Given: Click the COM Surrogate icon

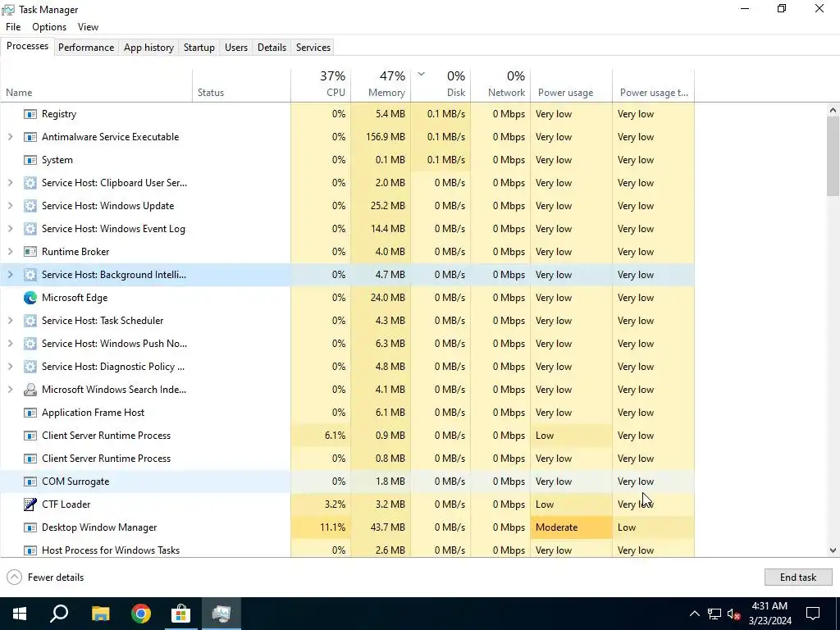Looking at the screenshot, I should (30, 482).
